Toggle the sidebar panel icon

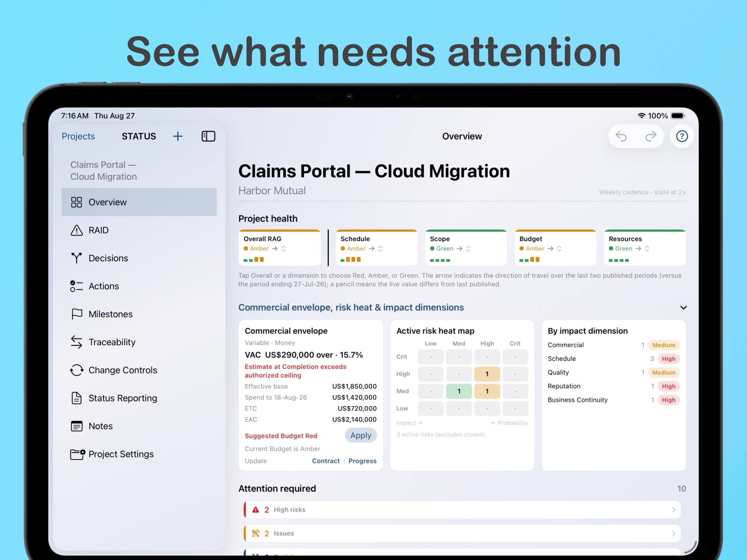[x=208, y=136]
